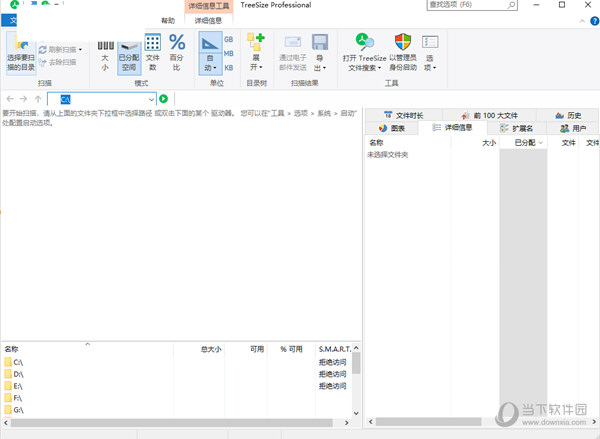Click drive list vertical scrollbar down arrow
This screenshot has height=439, width=600.
356,413
